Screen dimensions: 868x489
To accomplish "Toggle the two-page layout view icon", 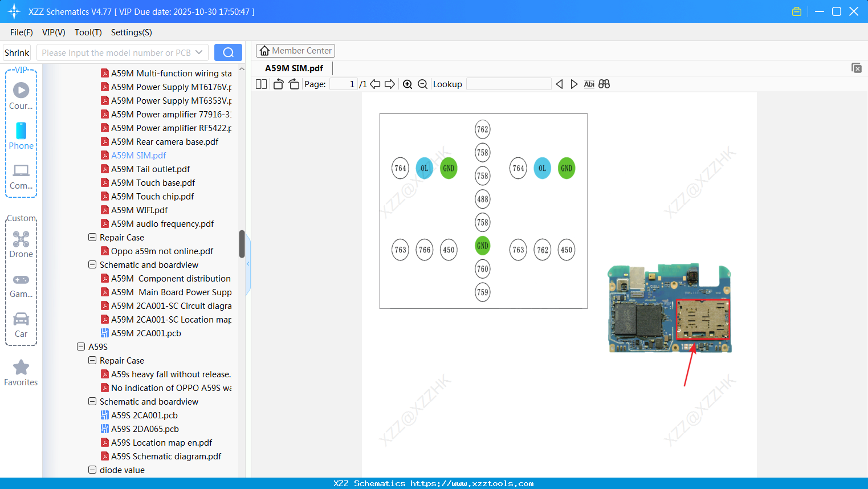I will pyautogui.click(x=262, y=84).
